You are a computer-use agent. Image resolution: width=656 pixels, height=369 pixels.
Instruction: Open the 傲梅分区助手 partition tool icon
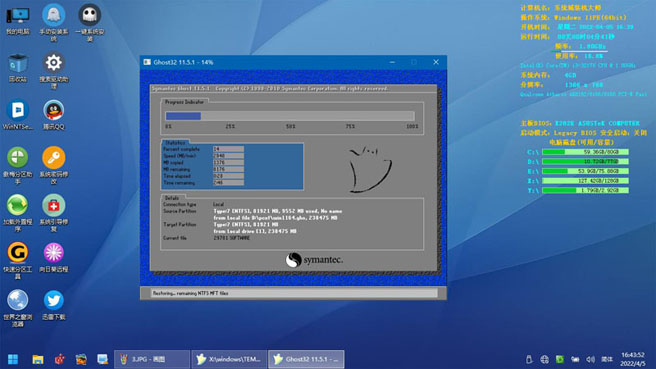pos(18,165)
